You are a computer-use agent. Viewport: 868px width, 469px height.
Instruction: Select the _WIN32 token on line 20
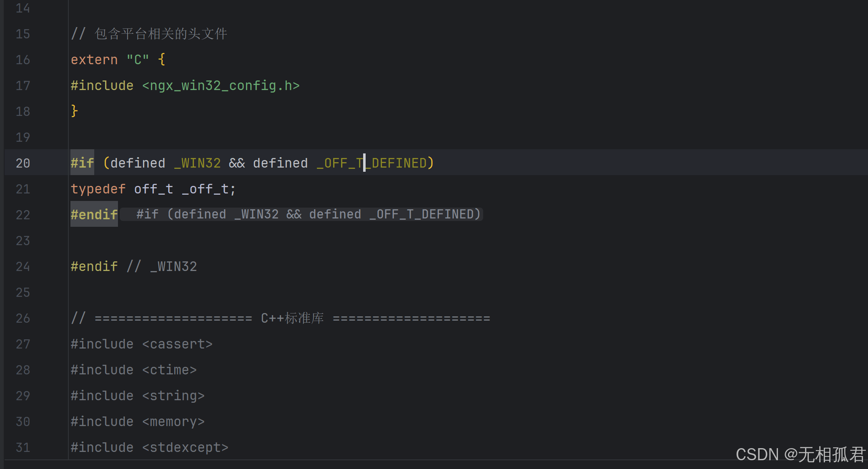197,163
